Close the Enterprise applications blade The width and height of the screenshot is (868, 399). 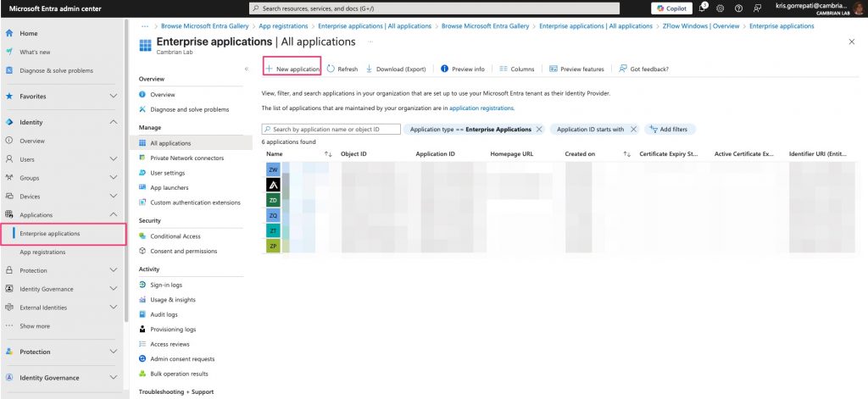point(851,42)
